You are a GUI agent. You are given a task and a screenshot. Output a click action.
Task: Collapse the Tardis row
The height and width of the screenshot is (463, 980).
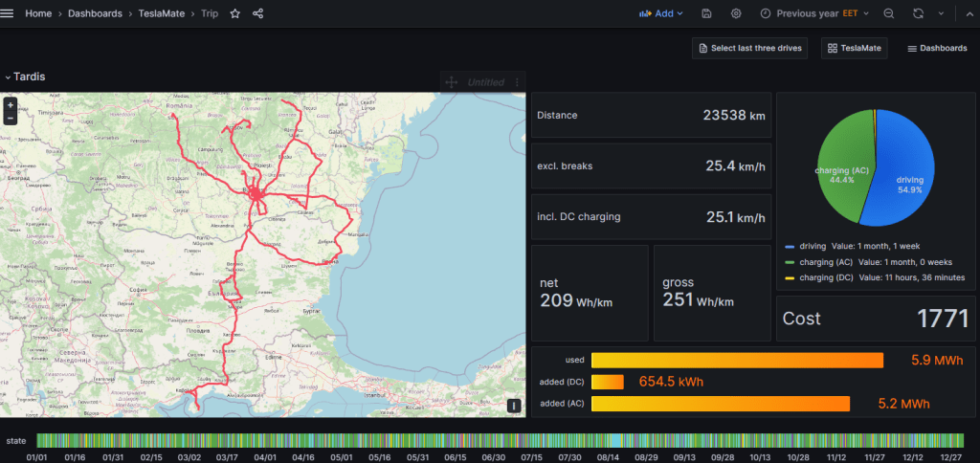(9, 77)
